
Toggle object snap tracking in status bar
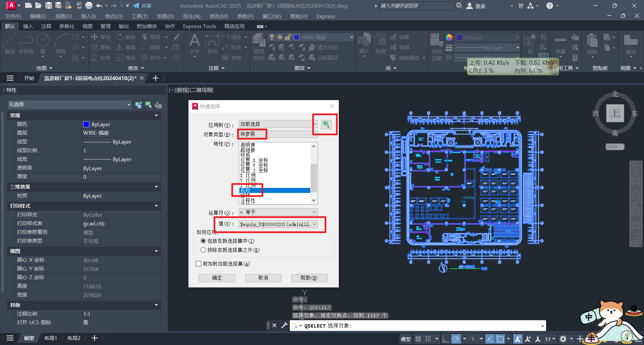point(490,339)
